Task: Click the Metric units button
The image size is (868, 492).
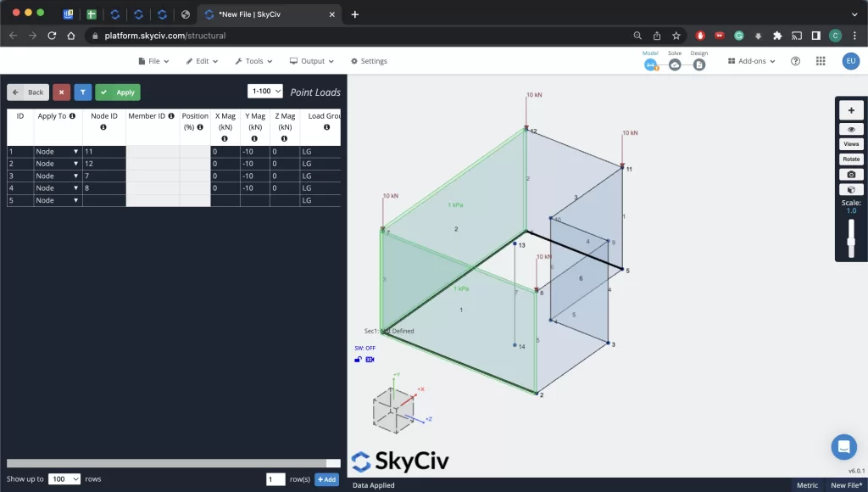Action: click(x=807, y=485)
